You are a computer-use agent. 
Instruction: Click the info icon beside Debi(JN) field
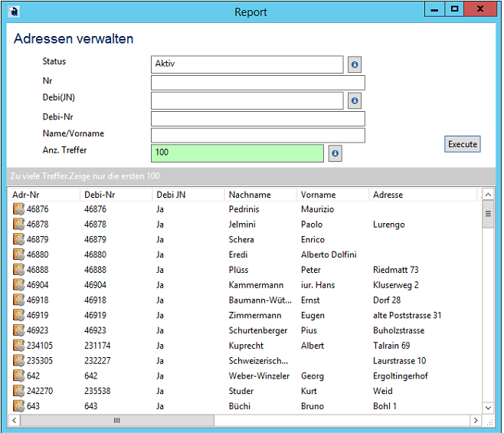(355, 101)
